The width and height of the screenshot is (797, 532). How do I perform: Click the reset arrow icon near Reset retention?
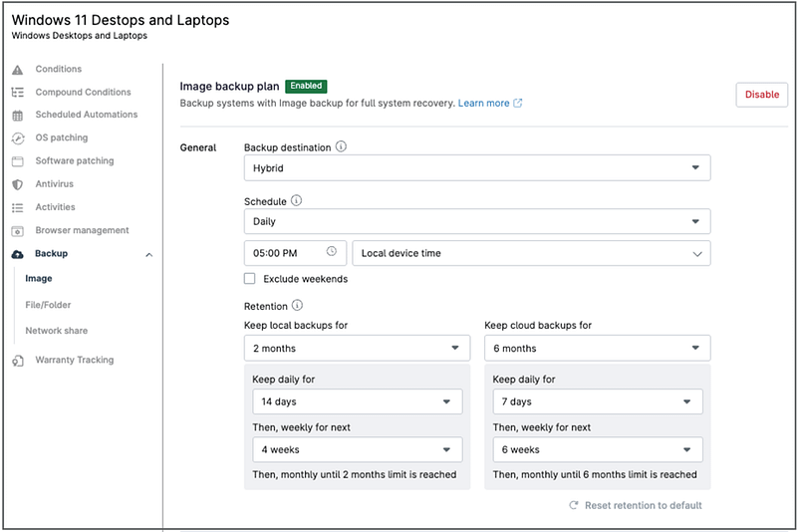point(574,505)
